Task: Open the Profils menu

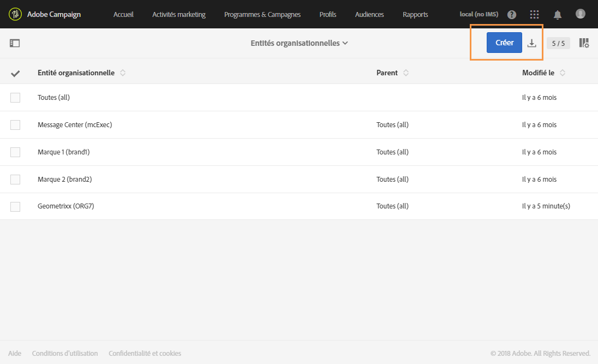Action: [327, 15]
